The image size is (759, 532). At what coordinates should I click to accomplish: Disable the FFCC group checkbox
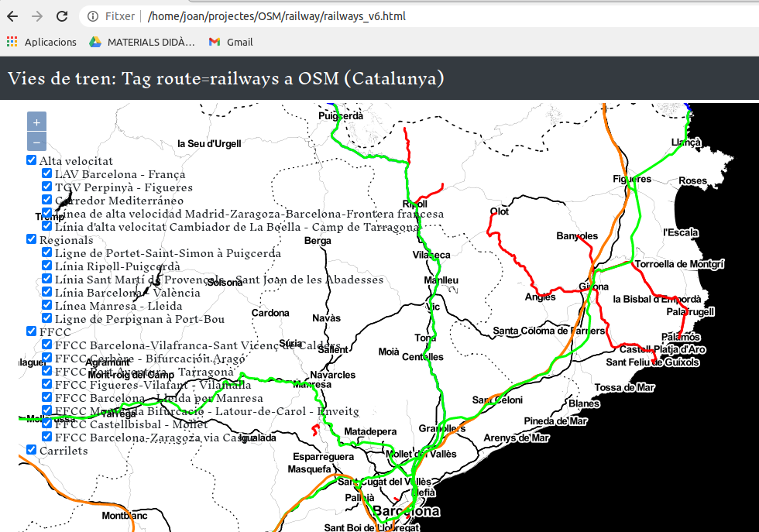32,331
